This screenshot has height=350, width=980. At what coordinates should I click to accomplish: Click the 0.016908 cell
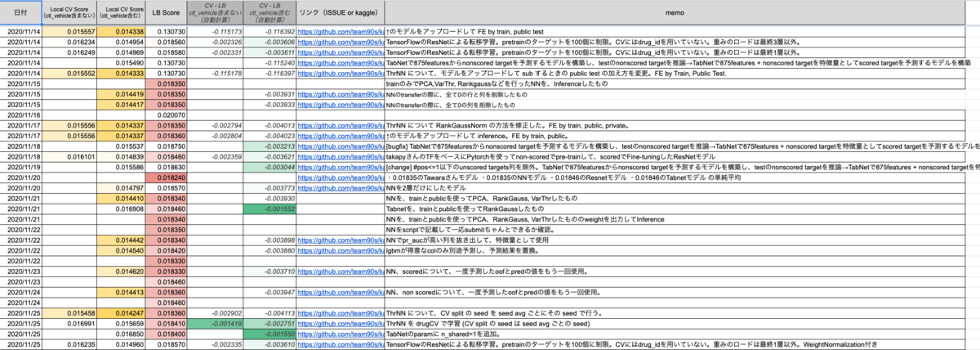119,209
